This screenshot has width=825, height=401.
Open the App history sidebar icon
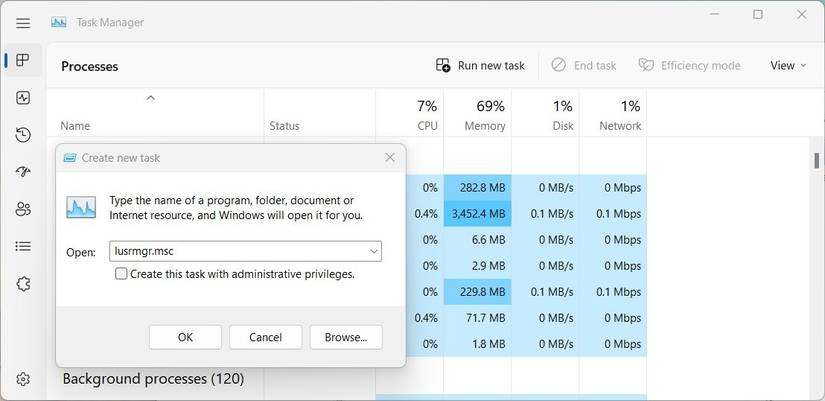23,135
